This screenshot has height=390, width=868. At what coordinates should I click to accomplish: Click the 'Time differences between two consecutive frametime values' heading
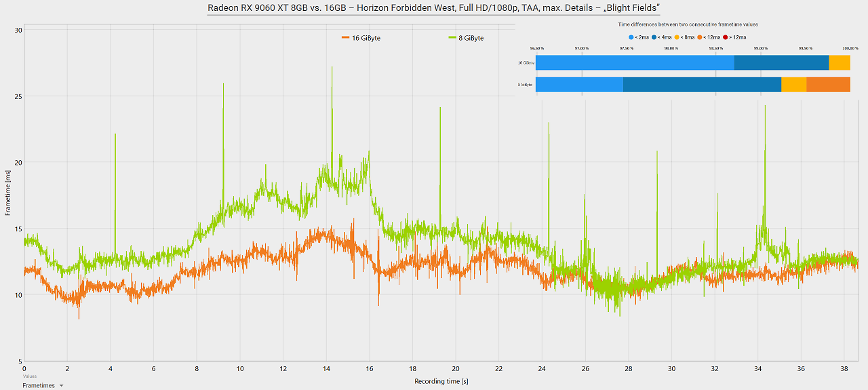pyautogui.click(x=688, y=24)
